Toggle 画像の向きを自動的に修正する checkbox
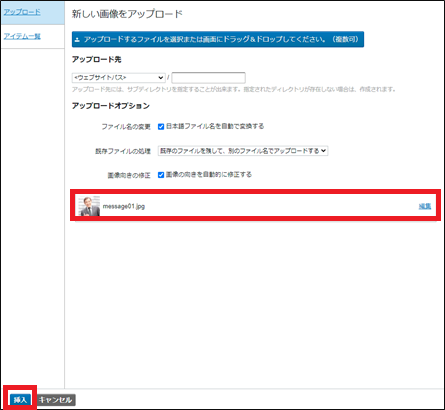 (x=161, y=175)
